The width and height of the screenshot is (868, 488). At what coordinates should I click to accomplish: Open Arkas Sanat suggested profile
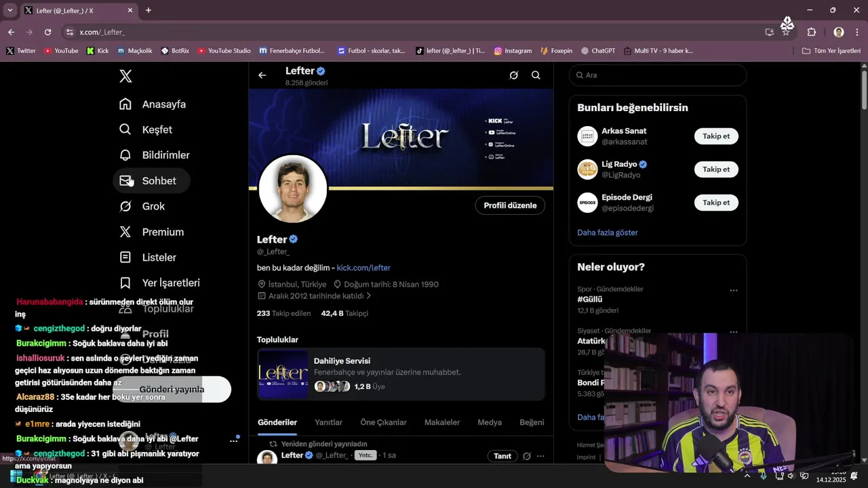[624, 136]
